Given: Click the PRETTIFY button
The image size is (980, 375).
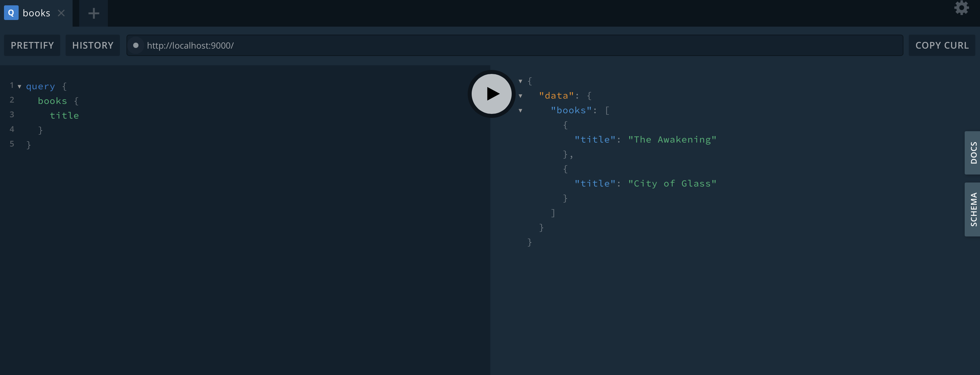Looking at the screenshot, I should point(32,45).
